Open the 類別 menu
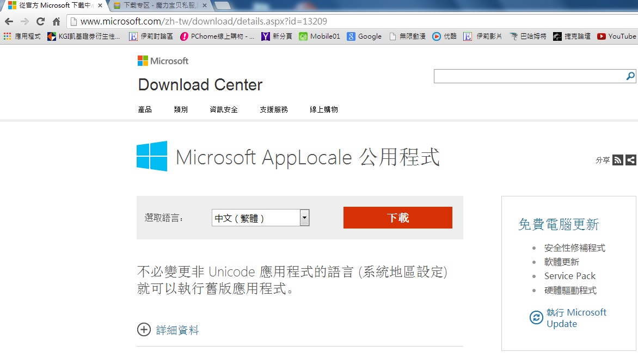This screenshot has height=364, width=638. [181, 109]
